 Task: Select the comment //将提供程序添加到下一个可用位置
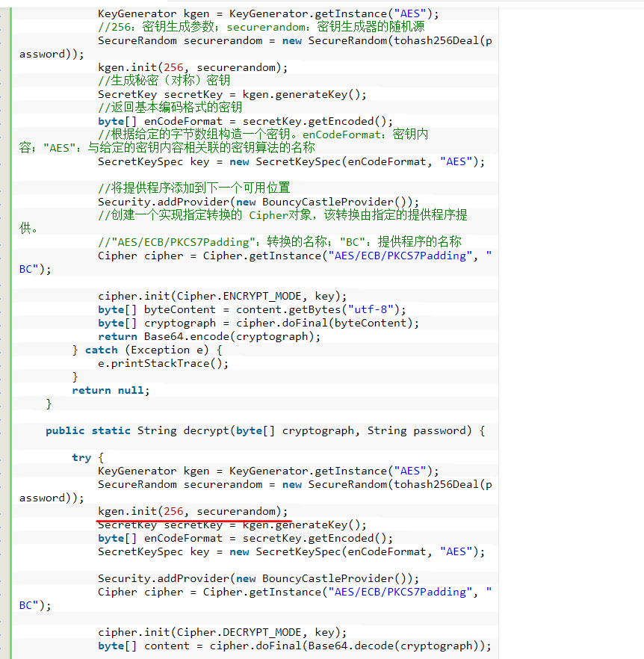click(193, 188)
